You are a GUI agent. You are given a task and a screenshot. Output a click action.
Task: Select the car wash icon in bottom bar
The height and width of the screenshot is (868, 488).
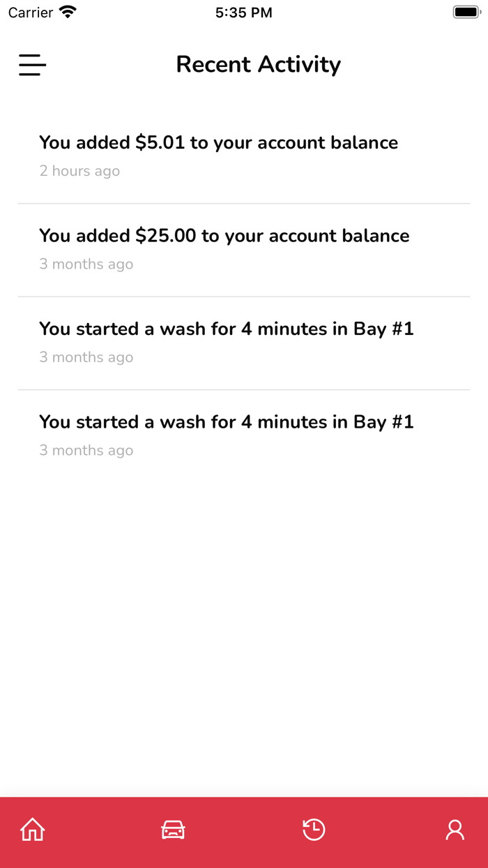172,830
